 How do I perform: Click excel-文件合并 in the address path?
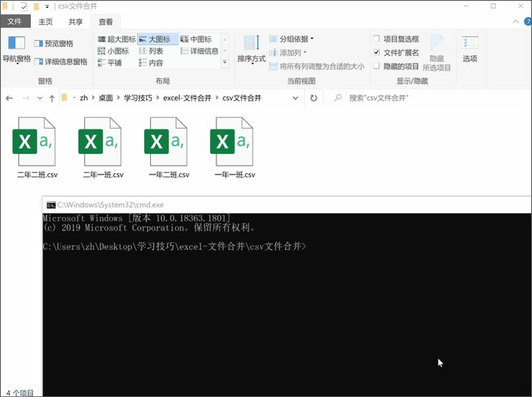tap(187, 98)
